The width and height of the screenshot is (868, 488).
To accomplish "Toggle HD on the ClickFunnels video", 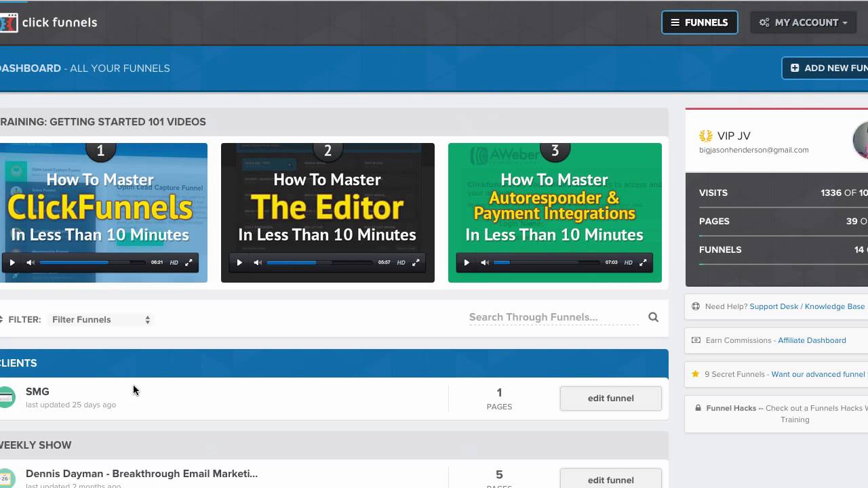I will coord(174,262).
